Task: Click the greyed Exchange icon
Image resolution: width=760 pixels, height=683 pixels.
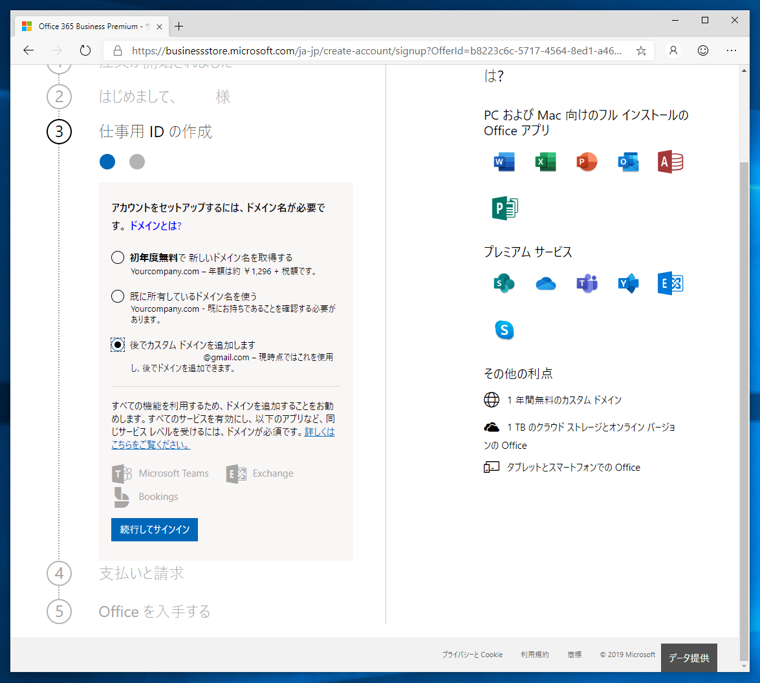Action: (x=236, y=474)
